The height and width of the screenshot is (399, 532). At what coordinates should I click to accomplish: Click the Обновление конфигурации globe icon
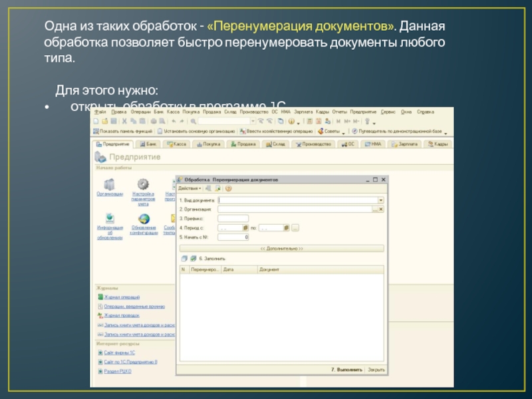pyautogui.click(x=144, y=219)
